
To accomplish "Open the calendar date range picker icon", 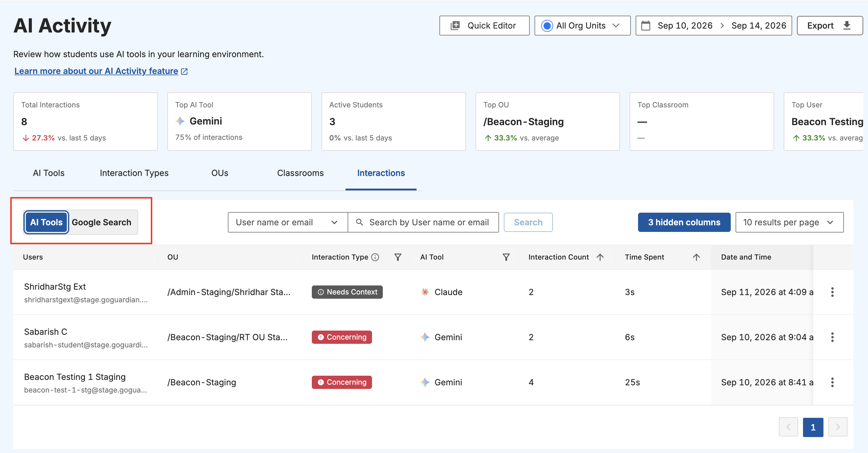I will click(x=645, y=26).
